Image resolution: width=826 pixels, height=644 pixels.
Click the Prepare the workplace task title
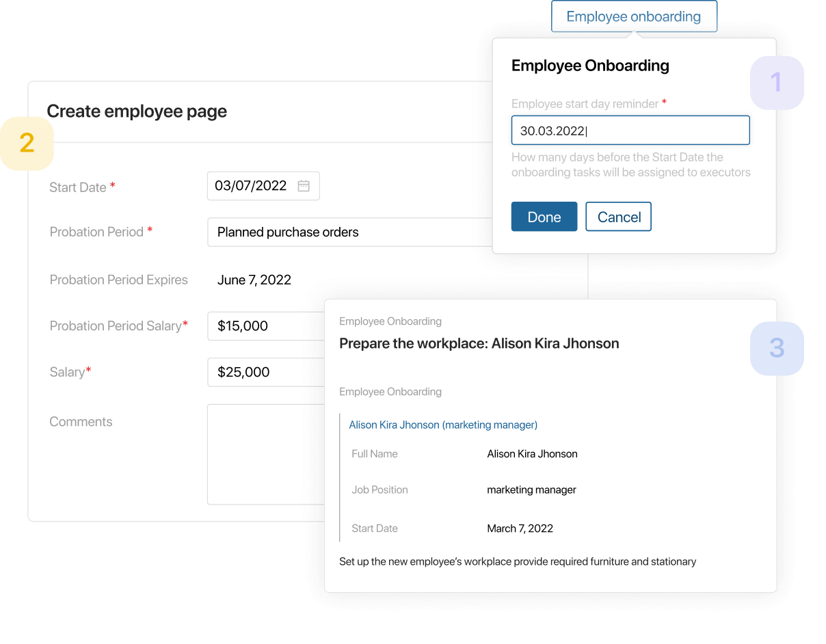point(479,343)
